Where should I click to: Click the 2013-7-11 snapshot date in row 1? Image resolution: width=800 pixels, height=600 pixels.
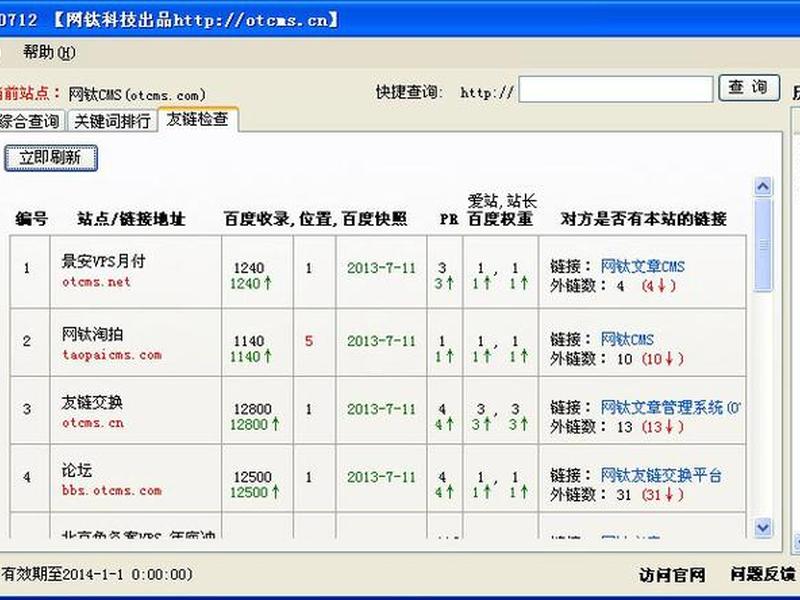coord(382,268)
